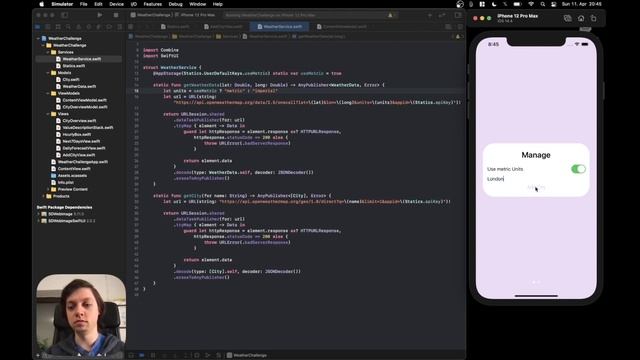Open CityOverviewModel.swift in the navigator
640x360 pixels.
click(85, 107)
